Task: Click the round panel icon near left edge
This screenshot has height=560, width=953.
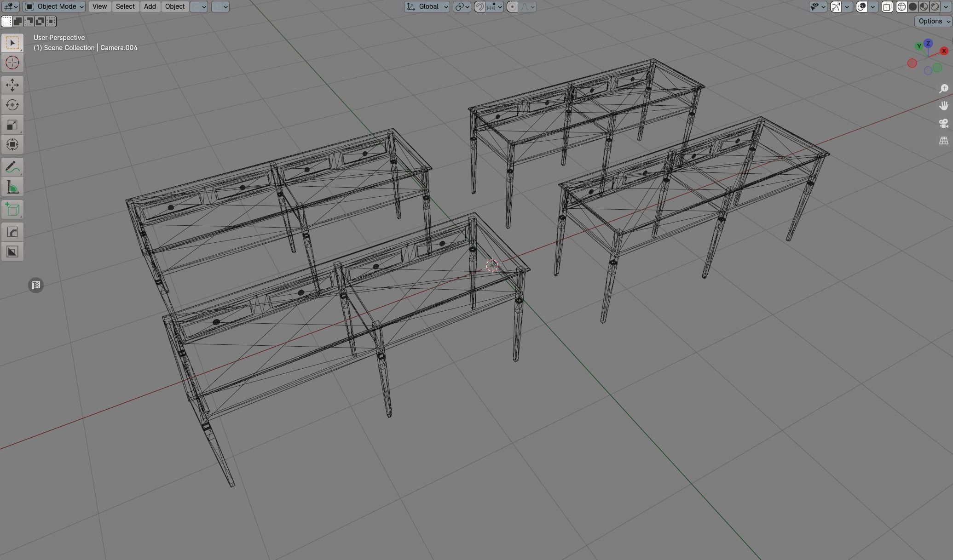Action: tap(36, 285)
